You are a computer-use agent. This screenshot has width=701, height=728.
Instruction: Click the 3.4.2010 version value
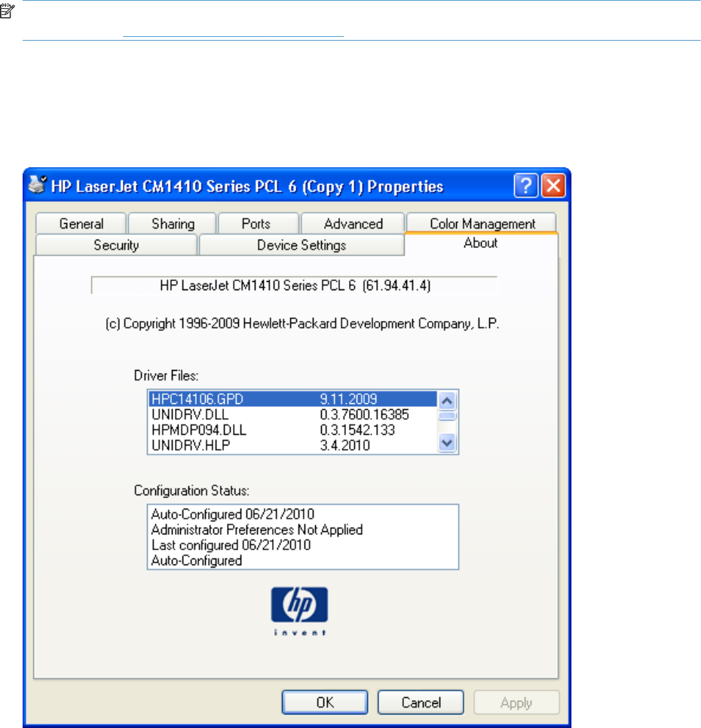(x=345, y=445)
